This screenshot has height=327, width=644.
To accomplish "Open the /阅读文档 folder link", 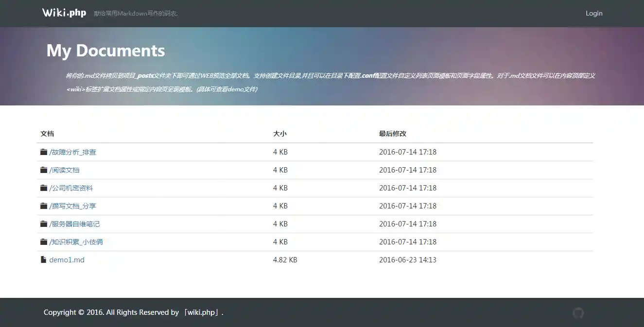I will tap(64, 170).
